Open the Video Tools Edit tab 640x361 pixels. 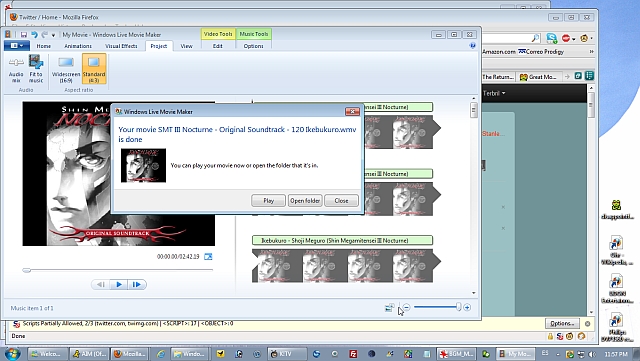[x=218, y=46]
